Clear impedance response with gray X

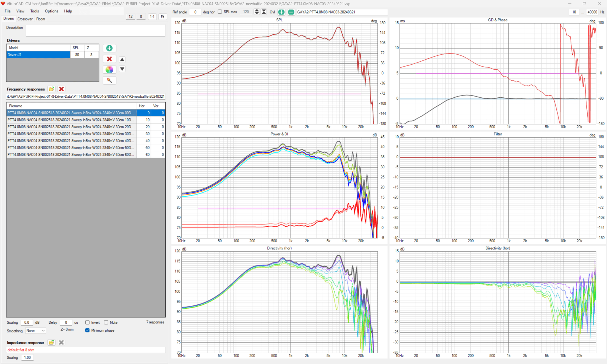(61, 342)
